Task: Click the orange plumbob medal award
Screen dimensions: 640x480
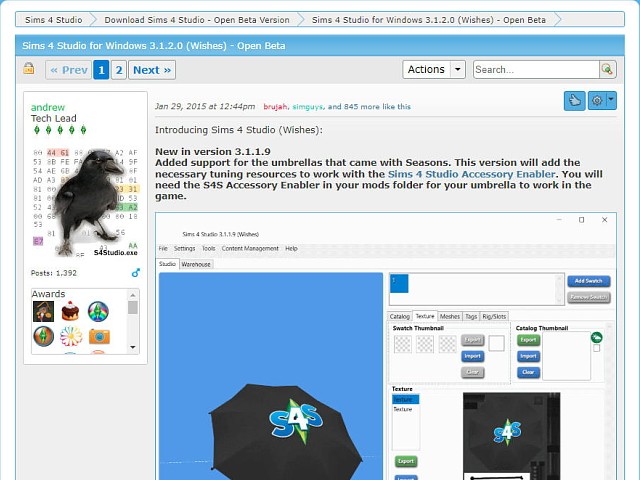Action: (43, 337)
